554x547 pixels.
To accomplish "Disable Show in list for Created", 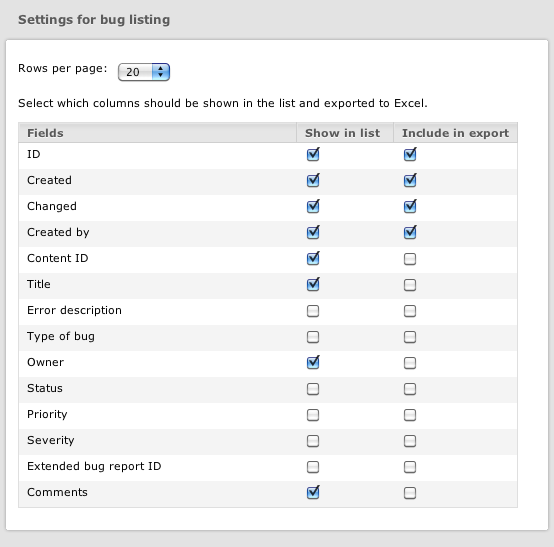I will 313,181.
